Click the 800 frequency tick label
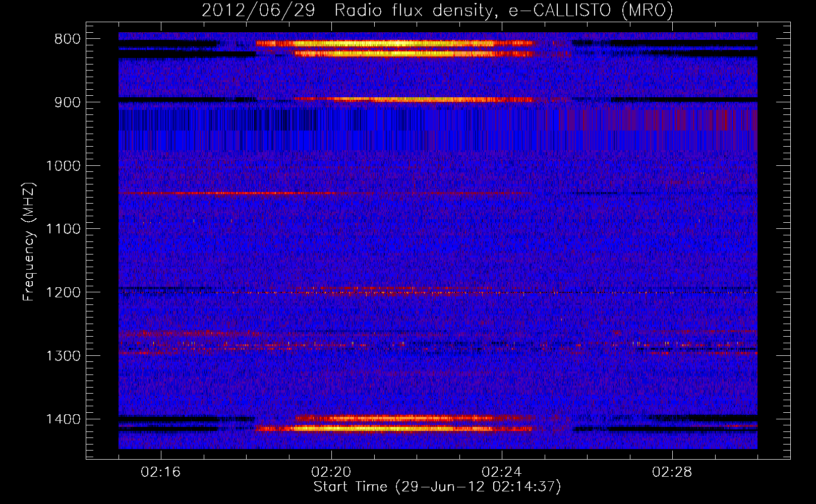The width and height of the screenshot is (816, 504). click(x=68, y=39)
